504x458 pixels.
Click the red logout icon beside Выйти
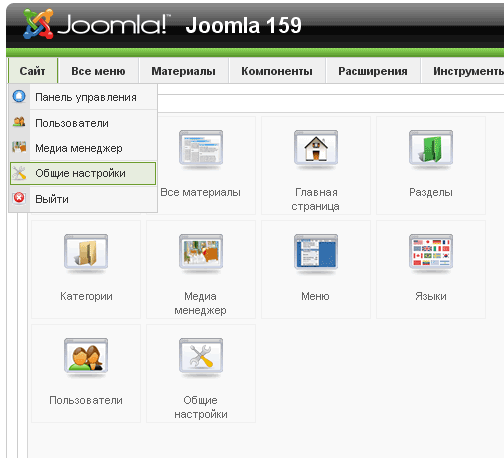pos(19,198)
